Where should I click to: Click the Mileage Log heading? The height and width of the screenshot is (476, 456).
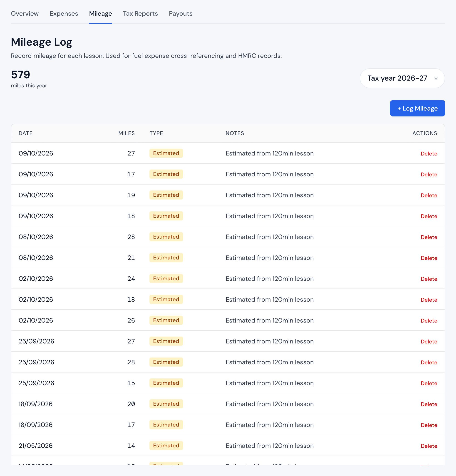42,42
